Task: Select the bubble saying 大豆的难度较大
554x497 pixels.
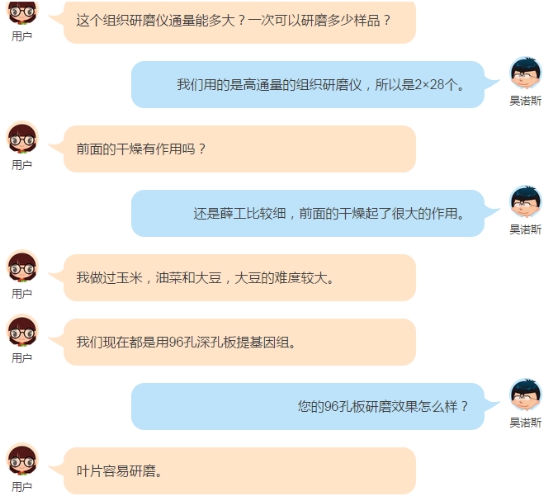Action: pyautogui.click(x=240, y=278)
